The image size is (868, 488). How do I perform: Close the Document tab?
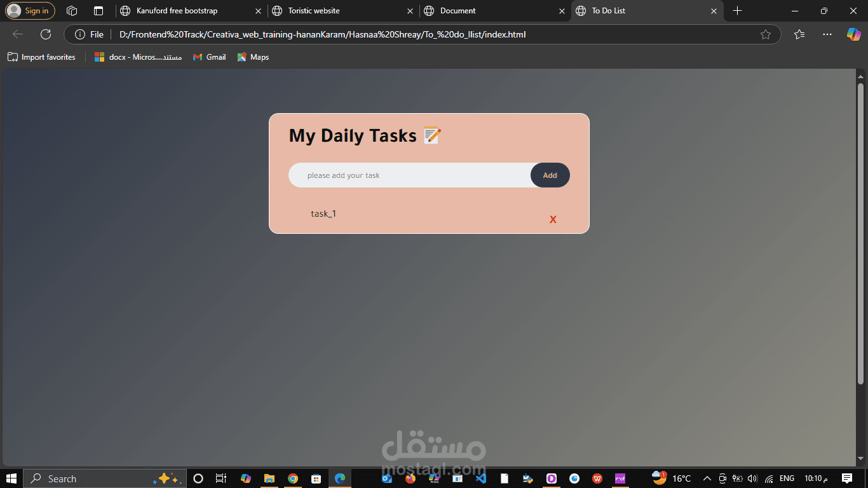(562, 11)
